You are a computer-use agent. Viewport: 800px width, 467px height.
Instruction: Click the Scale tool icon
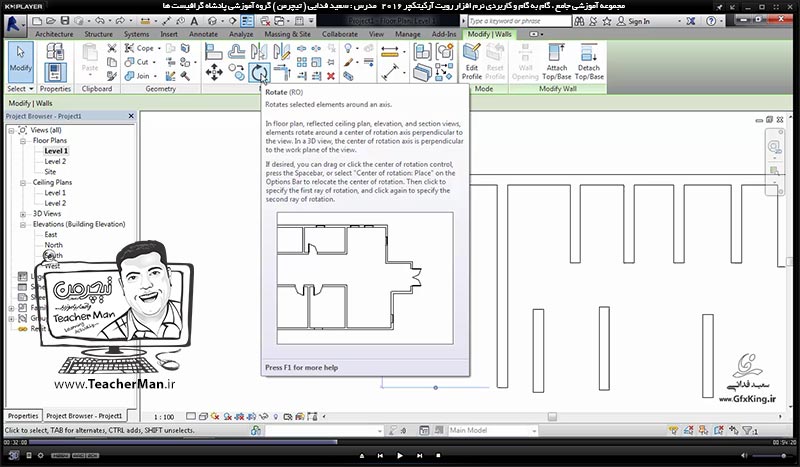click(316, 62)
